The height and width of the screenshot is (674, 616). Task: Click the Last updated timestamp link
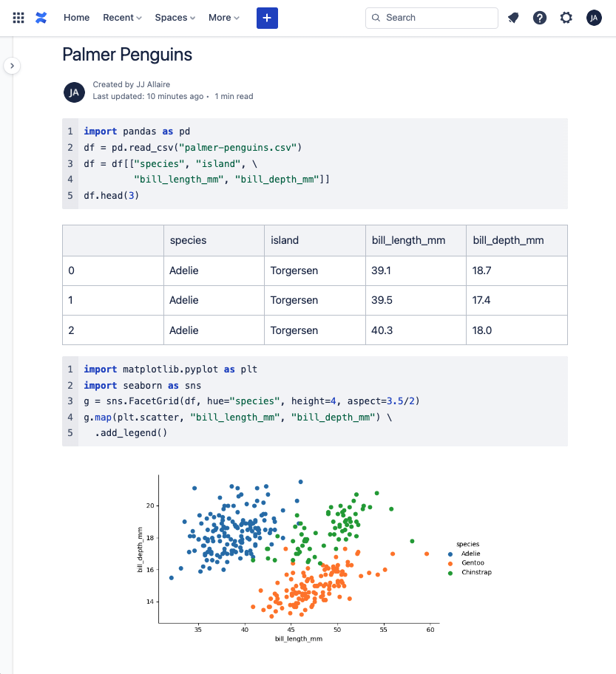pyautogui.click(x=148, y=97)
